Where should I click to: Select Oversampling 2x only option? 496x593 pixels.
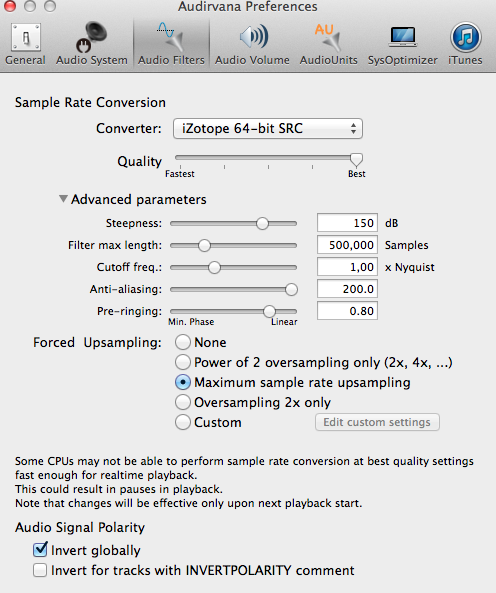point(183,402)
